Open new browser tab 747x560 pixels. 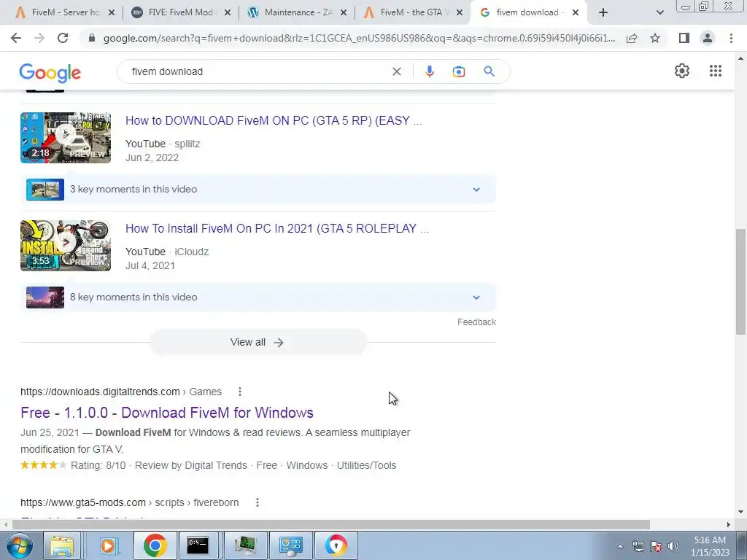click(603, 12)
